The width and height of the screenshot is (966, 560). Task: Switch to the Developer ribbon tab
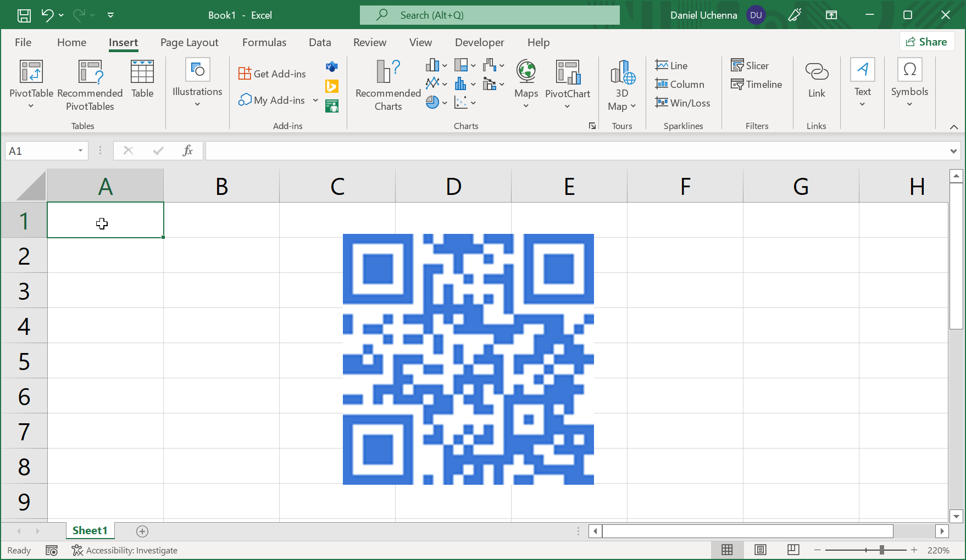[x=479, y=42]
